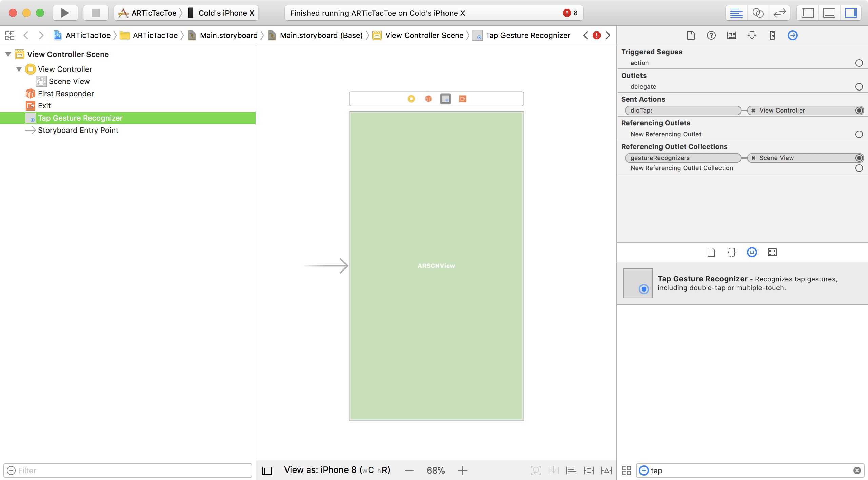Viewport: 868px width, 480px height.
Task: Collapse the View Controller Scene tree
Action: 8,54
